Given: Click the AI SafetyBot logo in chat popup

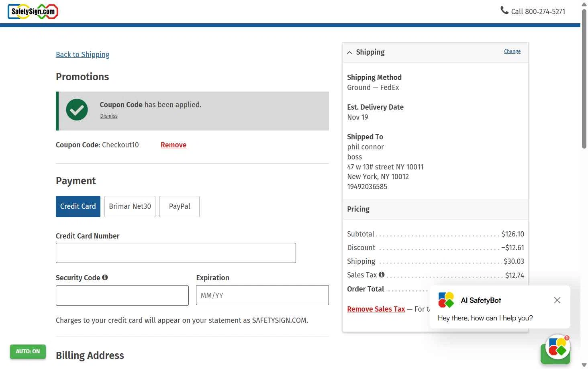Looking at the screenshot, I should pos(446,300).
